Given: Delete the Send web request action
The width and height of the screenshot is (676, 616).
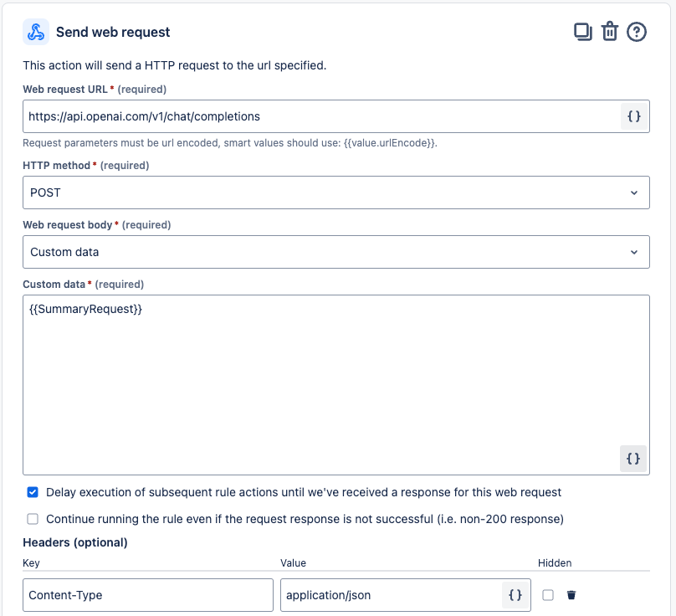Looking at the screenshot, I should tap(610, 32).
